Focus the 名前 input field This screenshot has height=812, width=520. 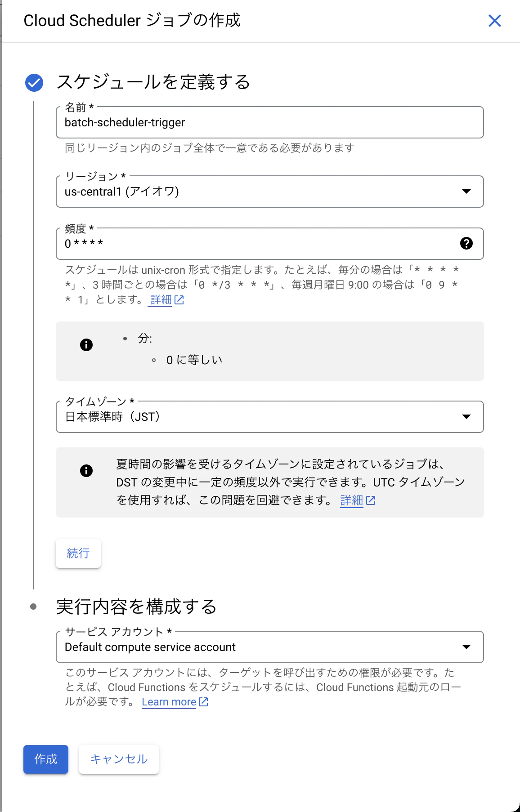point(270,122)
